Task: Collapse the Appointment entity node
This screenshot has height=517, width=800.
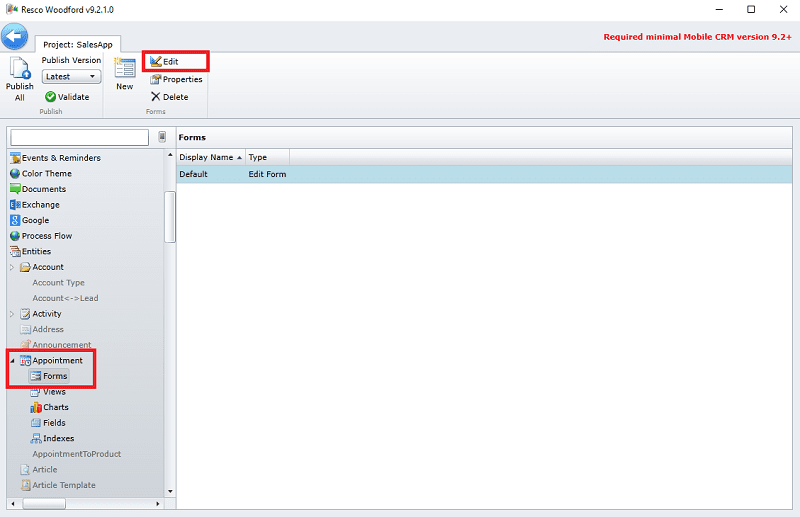Action: (x=12, y=361)
